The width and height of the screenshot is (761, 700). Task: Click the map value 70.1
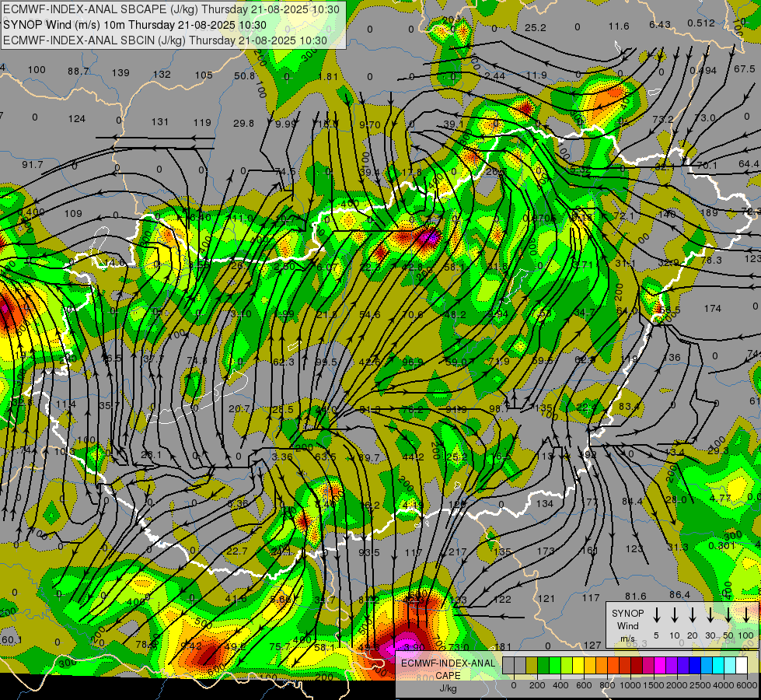(x=707, y=166)
